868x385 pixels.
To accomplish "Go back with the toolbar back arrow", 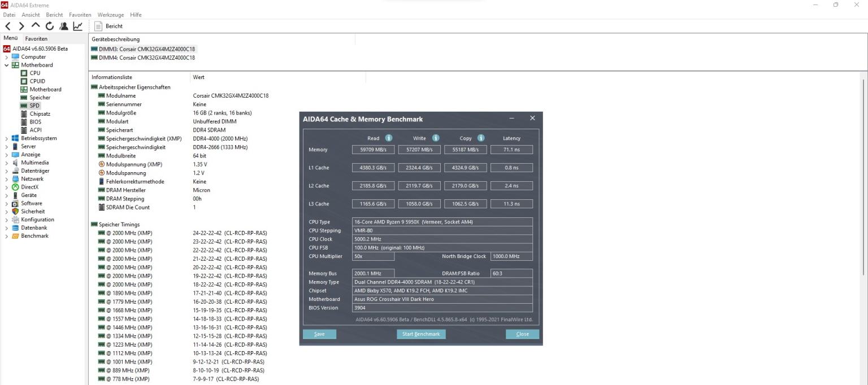I will click(8, 26).
